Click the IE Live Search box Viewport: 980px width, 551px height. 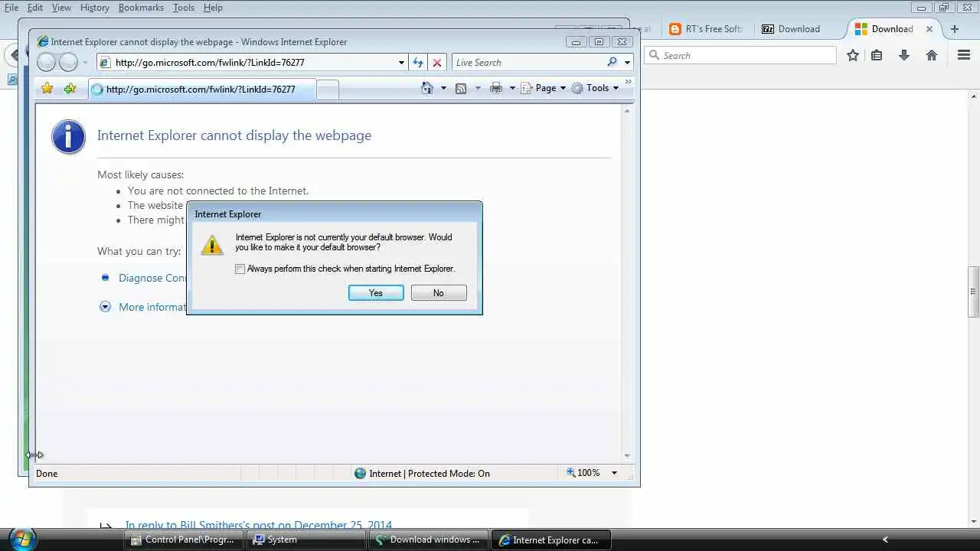click(x=528, y=63)
